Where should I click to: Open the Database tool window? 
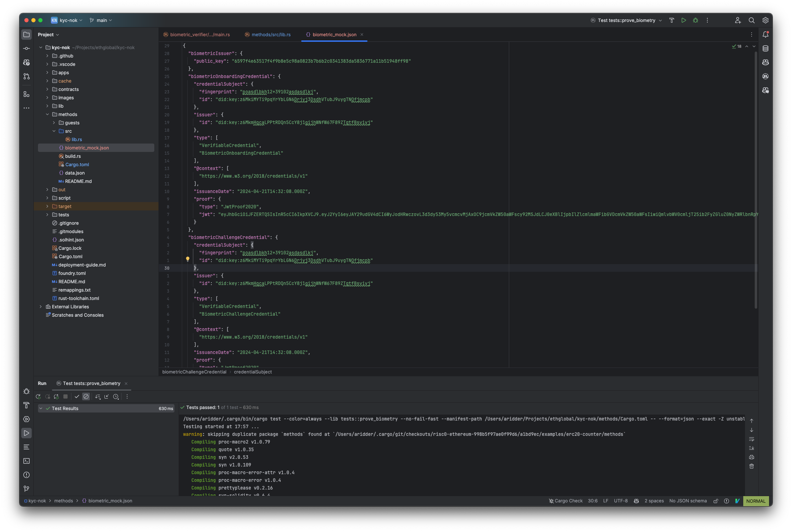point(765,48)
